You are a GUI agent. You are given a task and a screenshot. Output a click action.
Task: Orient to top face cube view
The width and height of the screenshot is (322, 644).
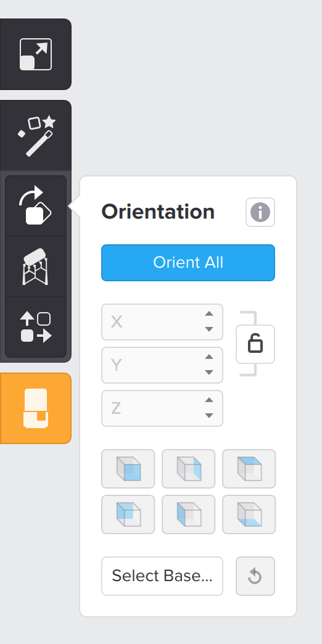point(249,469)
